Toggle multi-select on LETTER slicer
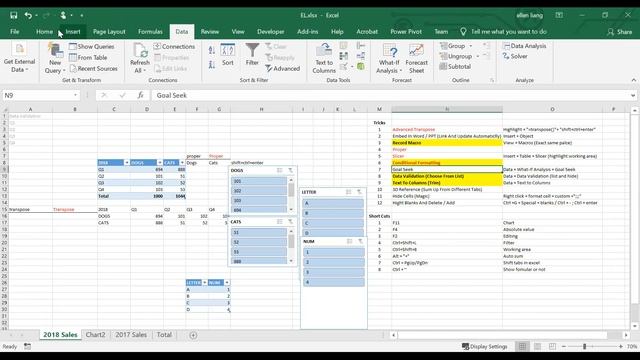 point(349,192)
